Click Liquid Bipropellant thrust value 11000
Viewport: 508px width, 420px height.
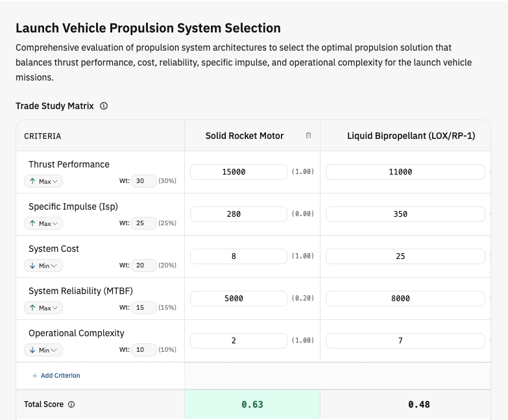coord(405,172)
